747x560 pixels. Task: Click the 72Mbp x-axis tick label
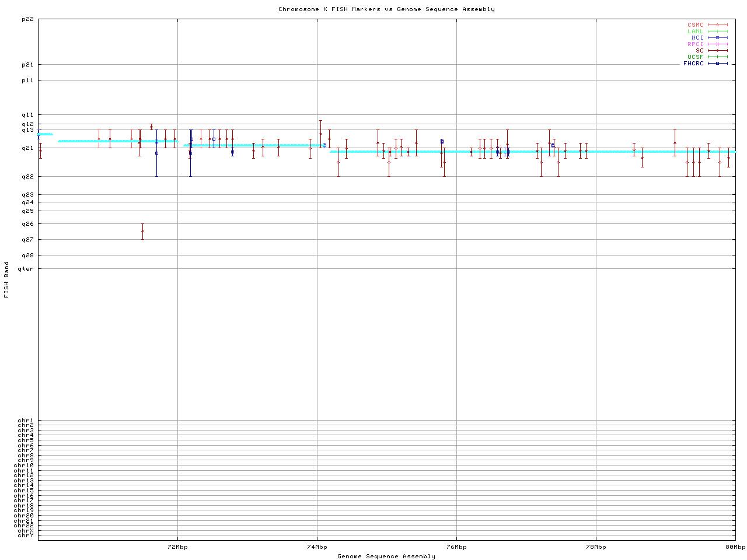click(x=177, y=547)
